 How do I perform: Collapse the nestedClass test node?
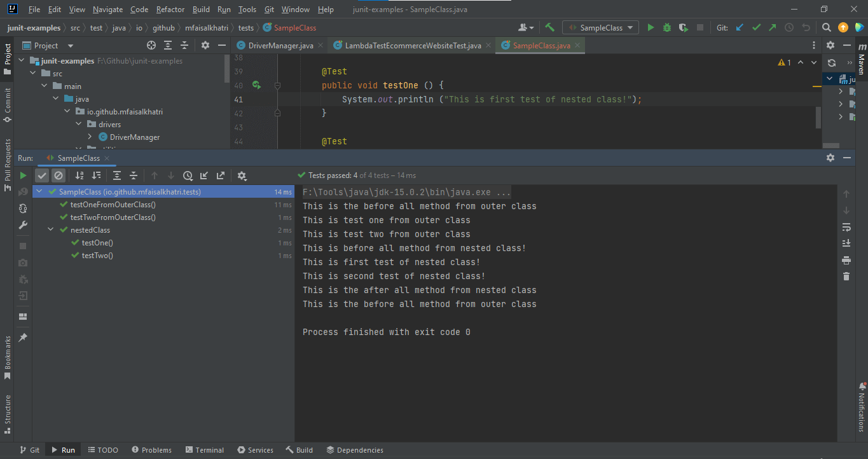tap(51, 230)
